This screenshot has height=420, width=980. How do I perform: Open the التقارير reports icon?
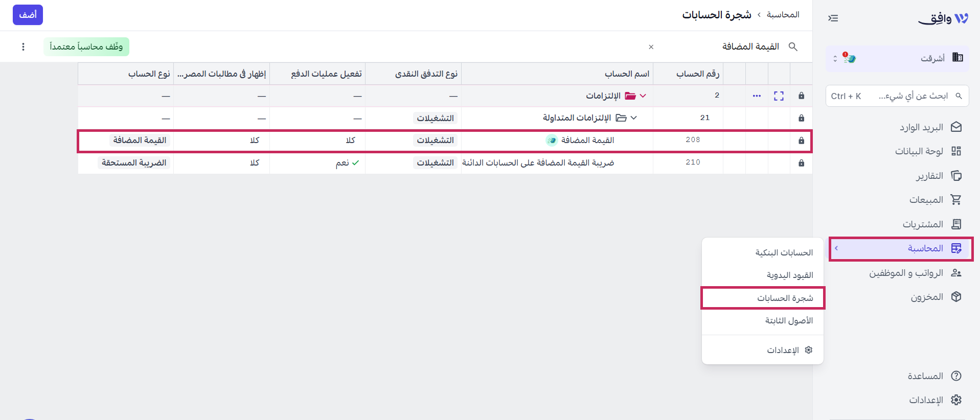[x=956, y=176]
